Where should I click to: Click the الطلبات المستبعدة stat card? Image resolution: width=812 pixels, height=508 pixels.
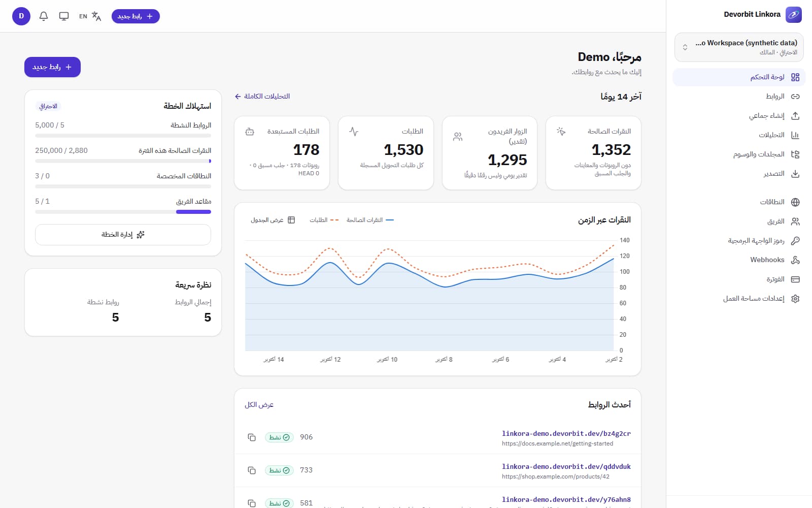282,153
